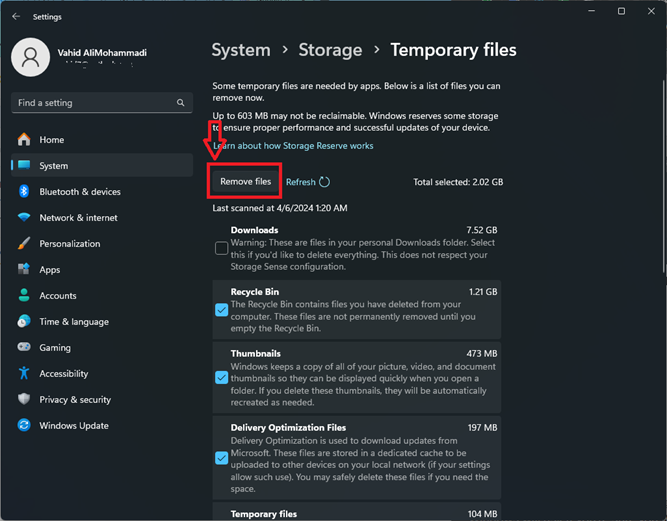667x521 pixels.
Task: Click the Thumbnails 473 MB size value
Action: point(482,353)
